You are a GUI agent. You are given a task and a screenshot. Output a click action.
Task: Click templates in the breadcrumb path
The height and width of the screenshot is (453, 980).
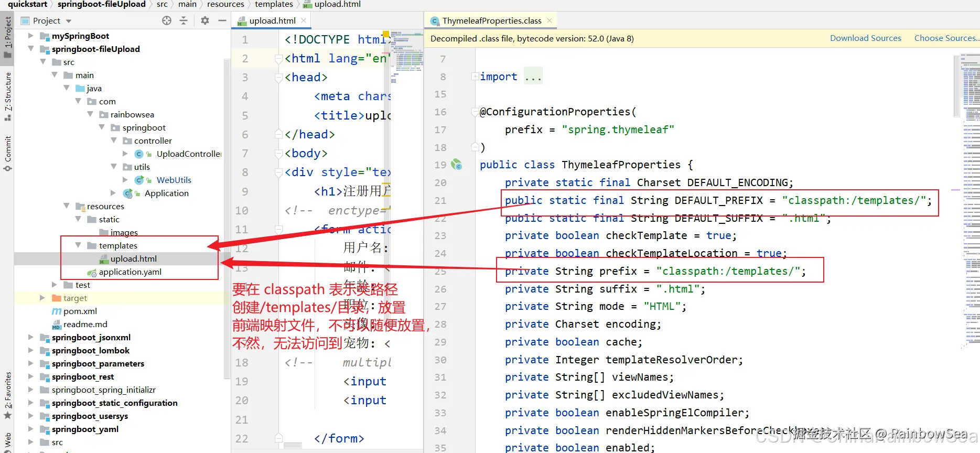(x=274, y=4)
